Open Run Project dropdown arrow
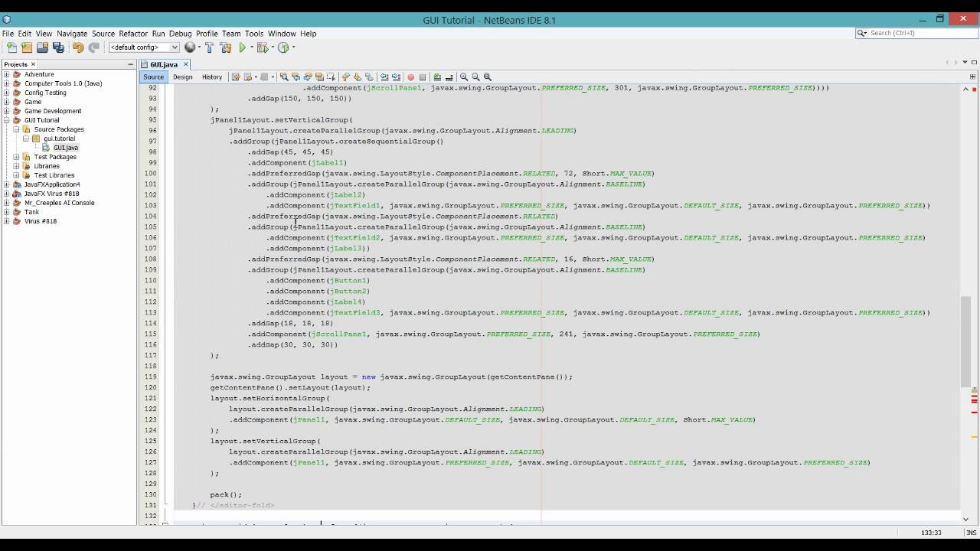Viewport: 980px width, 551px height. (251, 47)
